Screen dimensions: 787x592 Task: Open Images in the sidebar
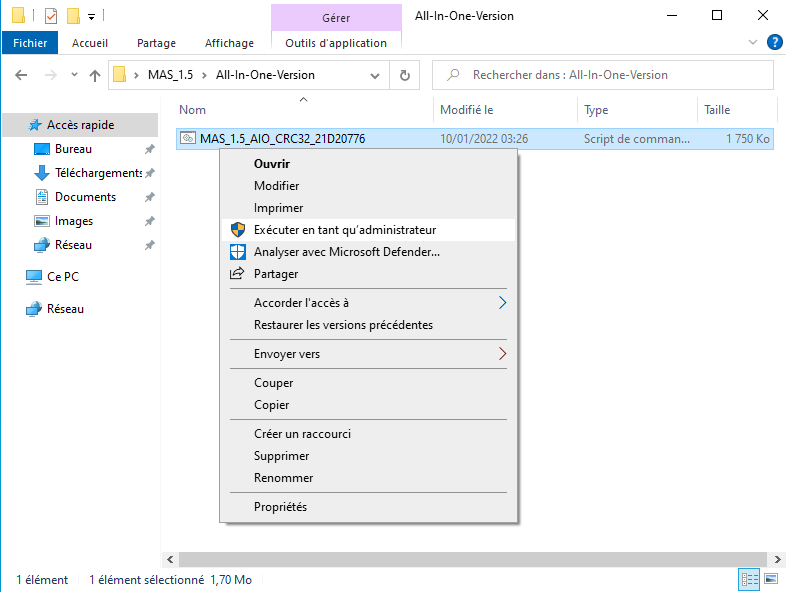coord(74,221)
